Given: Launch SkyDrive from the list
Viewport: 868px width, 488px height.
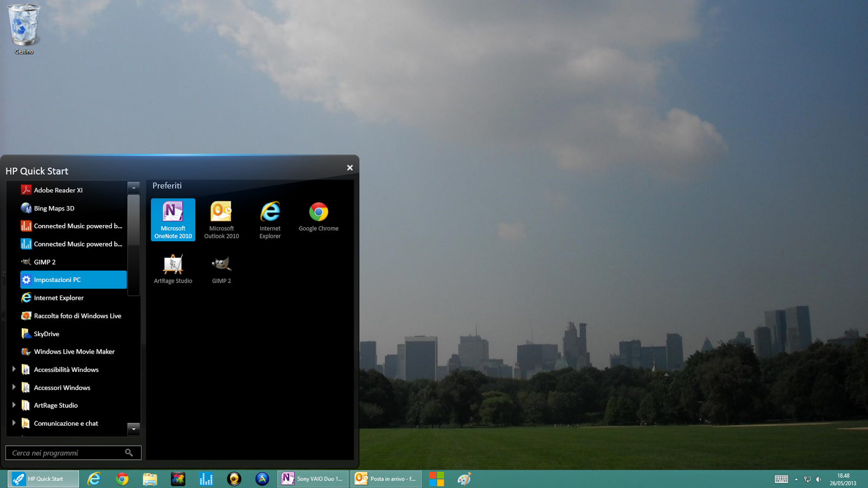Looking at the screenshot, I should (73, 334).
